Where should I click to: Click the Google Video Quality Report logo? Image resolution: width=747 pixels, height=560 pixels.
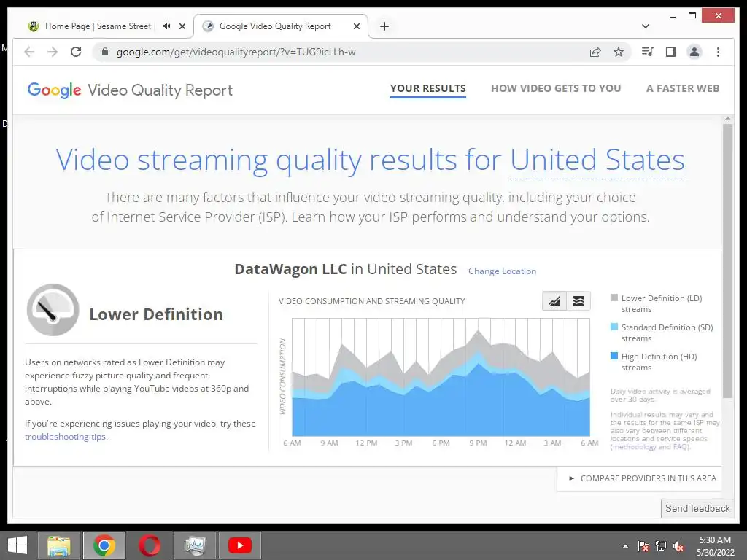coord(130,90)
